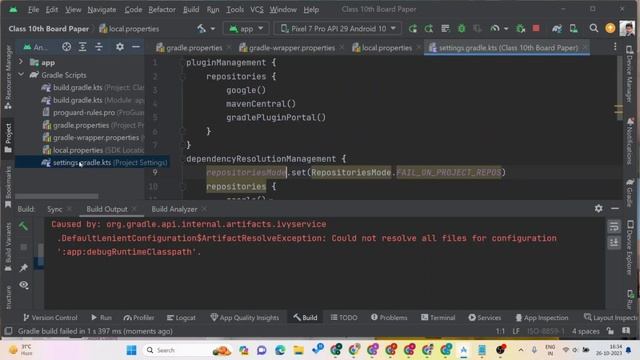Open the File menu
Image resolution: width=640 pixels, height=360 pixels.
coord(33,9)
